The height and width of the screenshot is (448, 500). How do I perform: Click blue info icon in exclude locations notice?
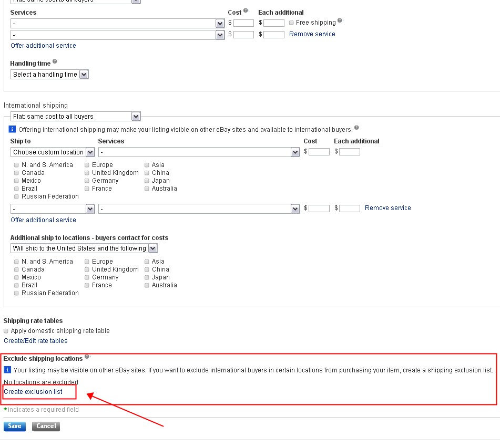pos(7,370)
